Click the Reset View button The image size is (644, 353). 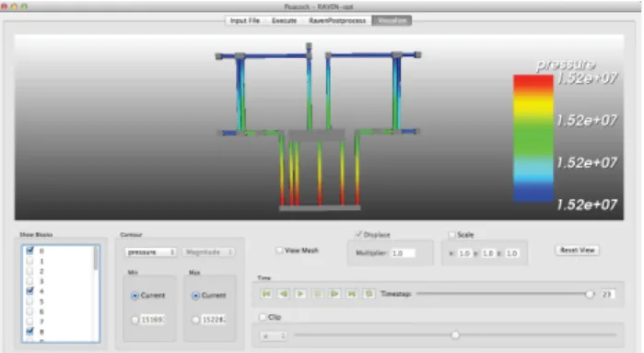coord(577,250)
